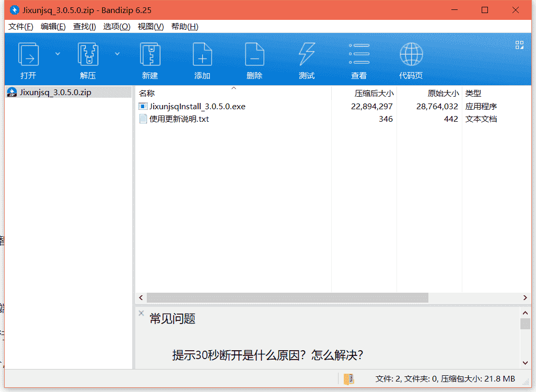Click the comment pane vertical scrollbar thumb
Viewport: 536px width, 392px height.
[x=526, y=324]
